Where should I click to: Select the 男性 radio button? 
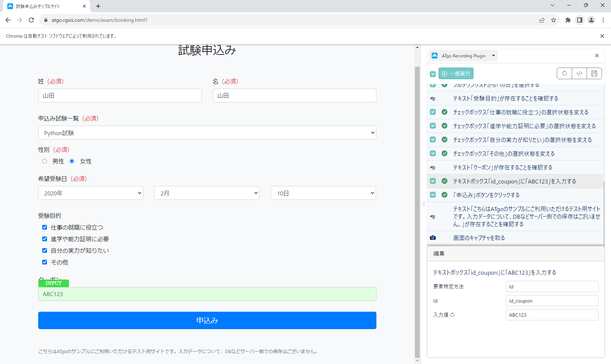(44, 161)
